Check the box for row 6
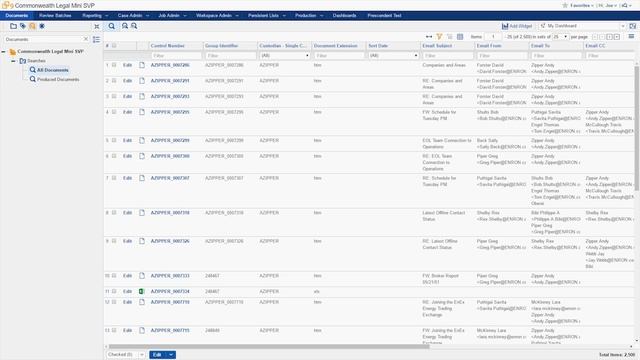This screenshot has width=640, height=360. click(114, 156)
